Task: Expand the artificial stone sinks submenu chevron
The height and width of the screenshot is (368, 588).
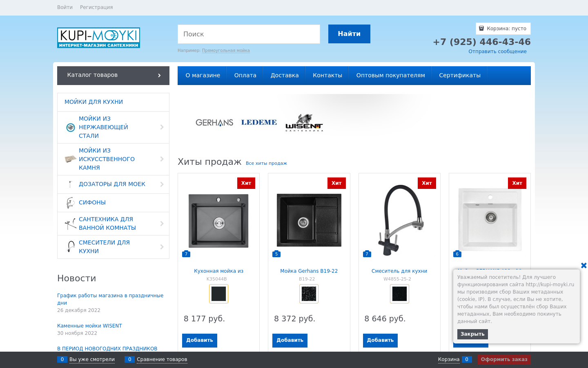Action: (162, 159)
